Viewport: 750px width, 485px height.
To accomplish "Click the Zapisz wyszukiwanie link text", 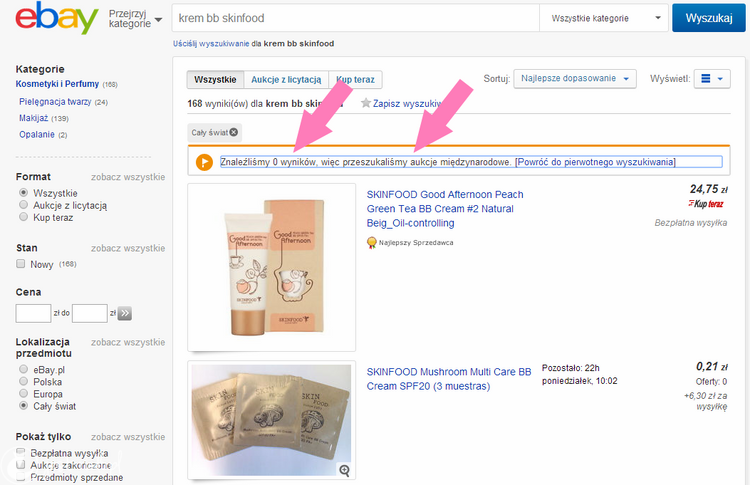I will (407, 103).
